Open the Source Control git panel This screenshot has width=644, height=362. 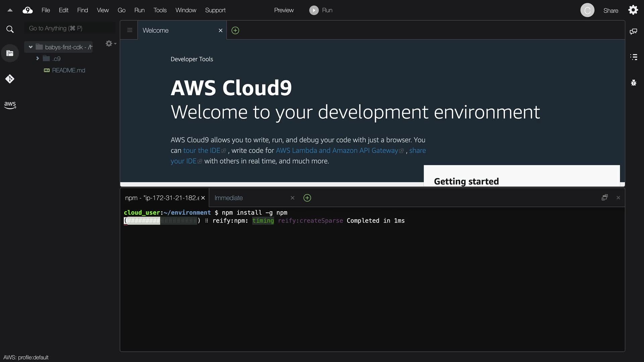[x=10, y=79]
